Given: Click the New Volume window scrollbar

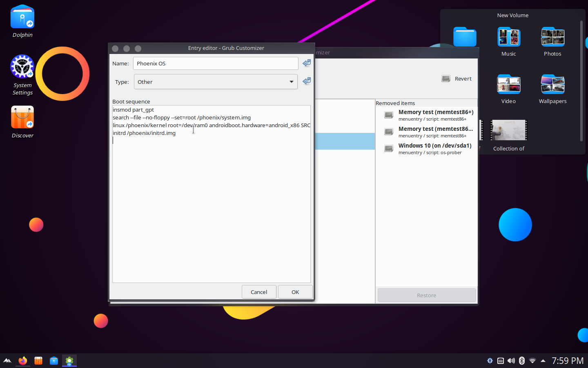Looking at the screenshot, I should [x=581, y=82].
